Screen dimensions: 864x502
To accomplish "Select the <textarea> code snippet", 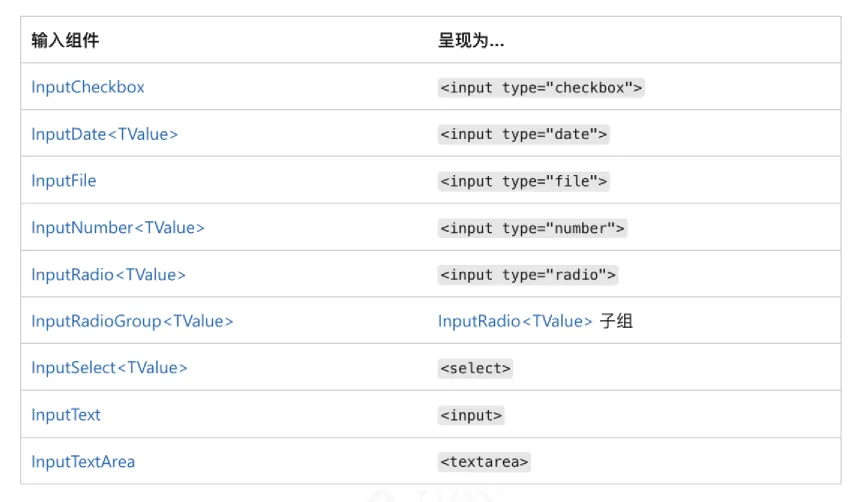I will (484, 462).
